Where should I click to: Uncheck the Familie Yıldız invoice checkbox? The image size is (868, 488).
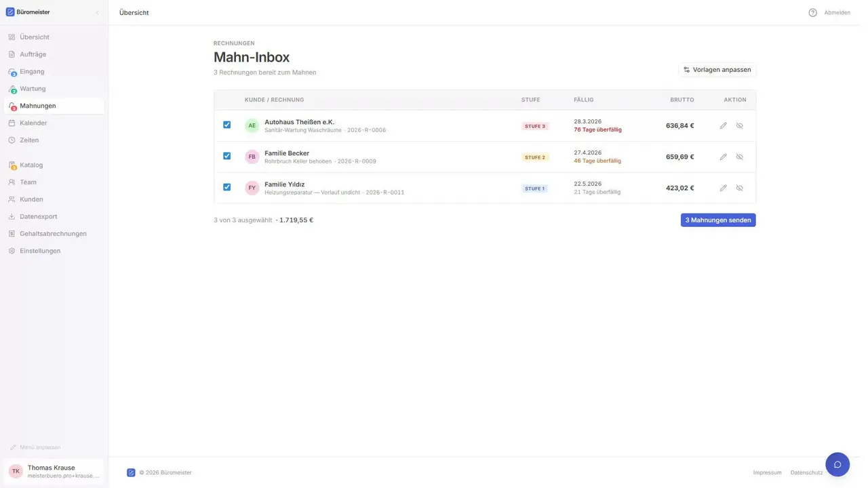pos(226,187)
